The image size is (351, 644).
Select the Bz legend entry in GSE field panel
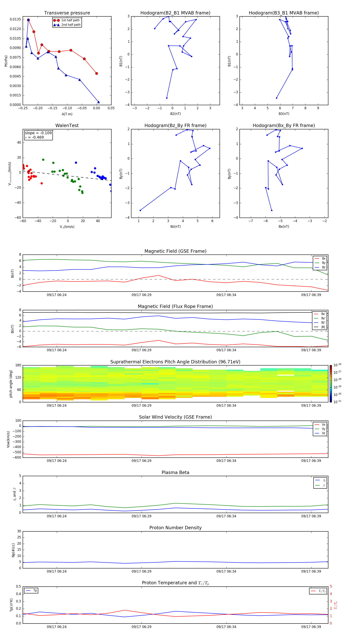320,267
